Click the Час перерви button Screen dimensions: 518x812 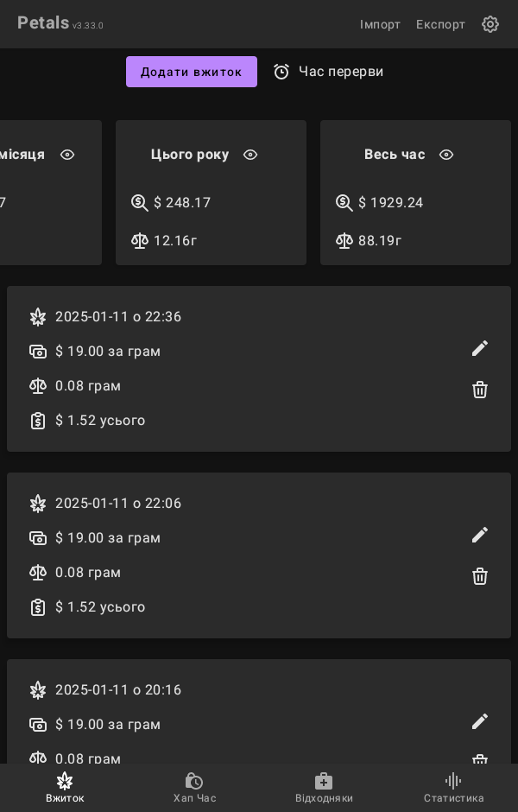pyautogui.click(x=340, y=72)
